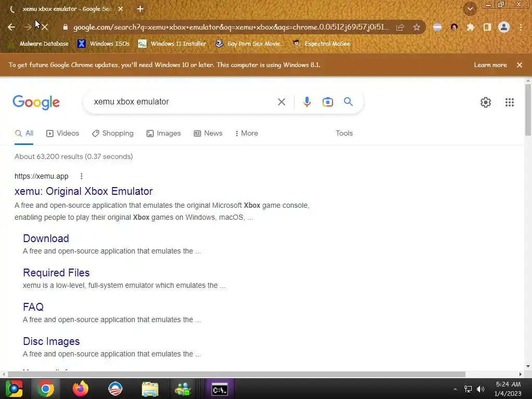
Task: Share this page icon in address bar
Action: (400, 27)
